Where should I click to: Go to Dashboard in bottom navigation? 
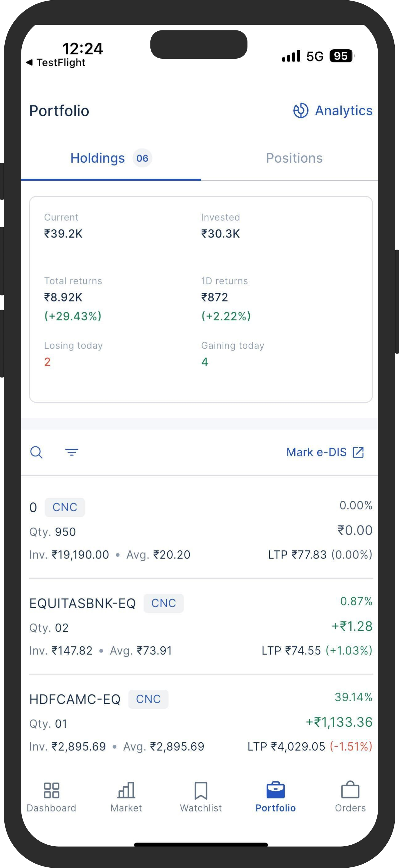(51, 797)
